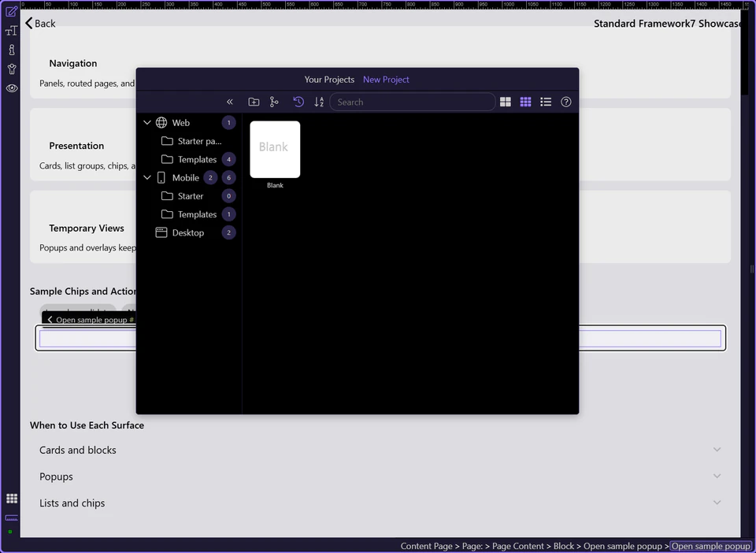
Task: Expand the Cards and blocks accordion
Action: pyautogui.click(x=380, y=450)
